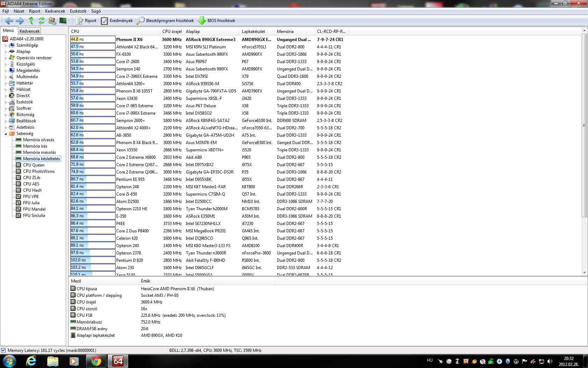This screenshot has height=368, width=588.
Task: Click the users icon in the toolbar
Action: 52,21
